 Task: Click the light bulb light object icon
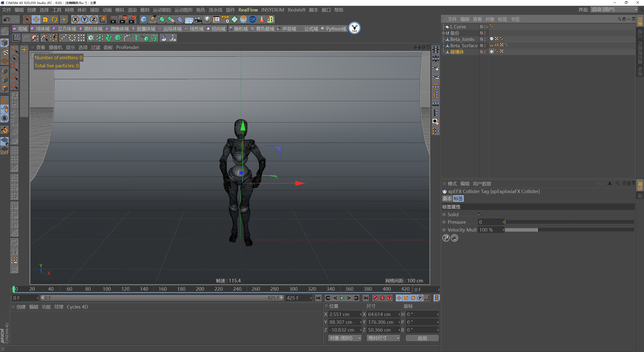click(207, 19)
